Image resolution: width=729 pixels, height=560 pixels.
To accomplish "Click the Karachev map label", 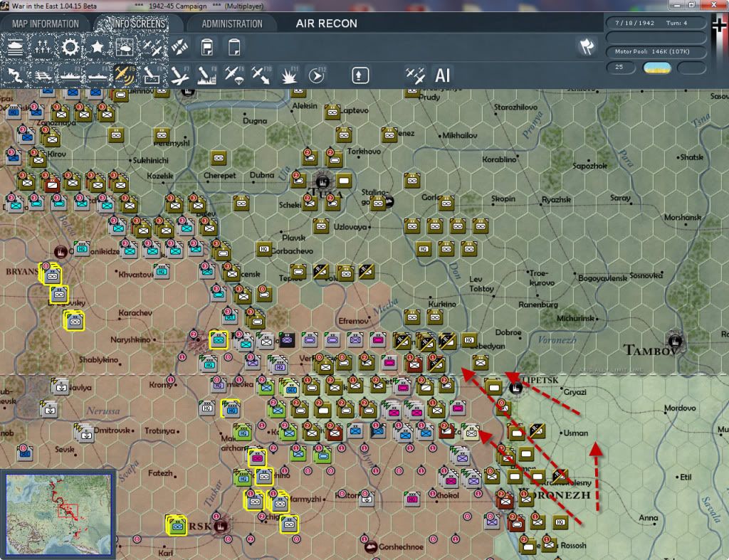I will coord(135,313).
